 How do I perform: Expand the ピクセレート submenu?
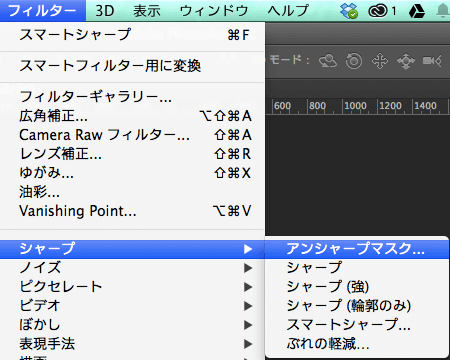[133, 287]
